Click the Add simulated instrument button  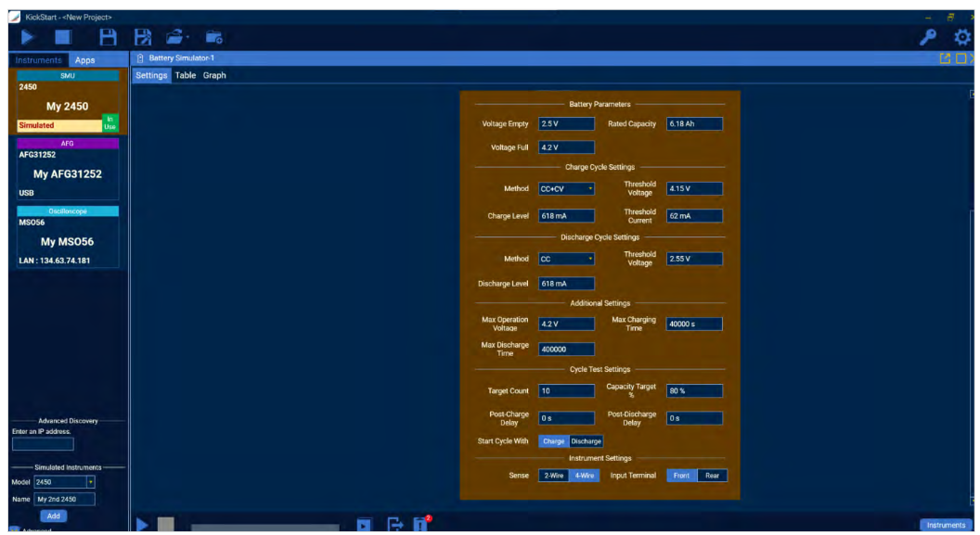pos(54,516)
